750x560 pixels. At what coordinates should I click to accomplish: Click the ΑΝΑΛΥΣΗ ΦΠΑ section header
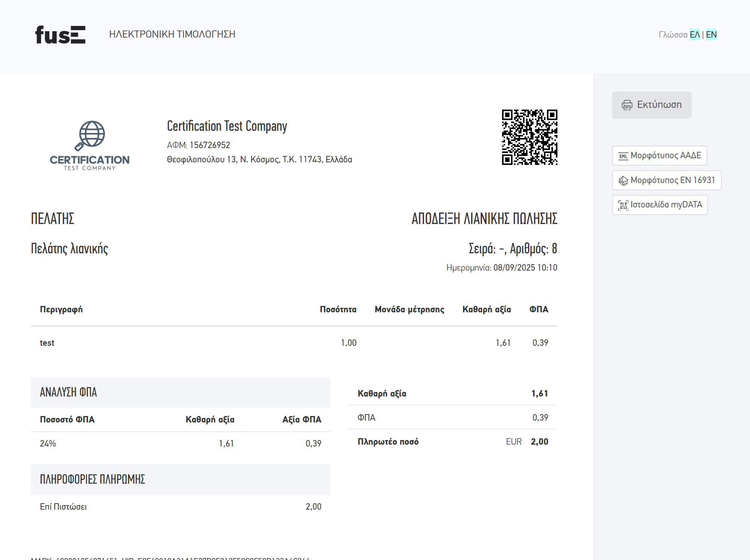tap(68, 392)
